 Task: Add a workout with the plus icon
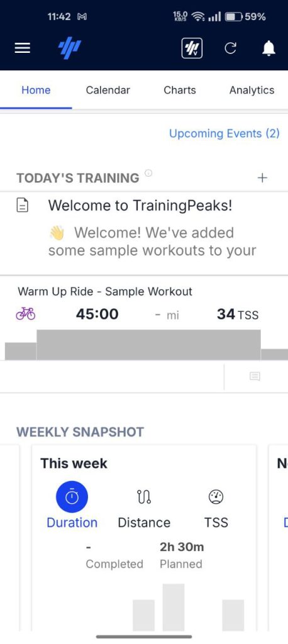pos(262,178)
